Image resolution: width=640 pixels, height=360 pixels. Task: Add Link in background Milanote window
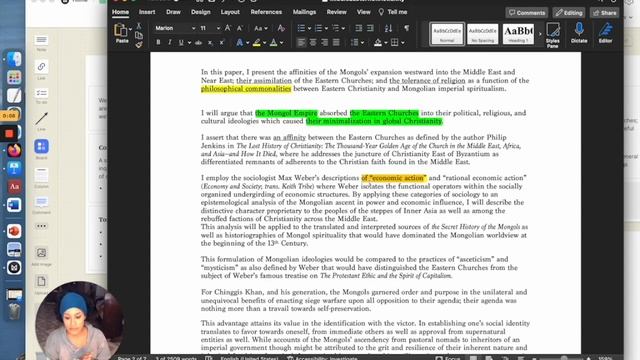click(41, 69)
